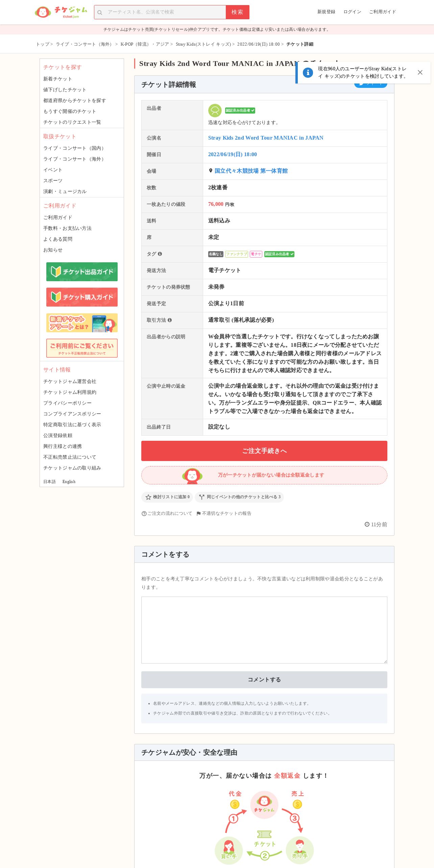Click the ファンクラブ tag
Screen dimensions: 434x868
[x=237, y=254]
